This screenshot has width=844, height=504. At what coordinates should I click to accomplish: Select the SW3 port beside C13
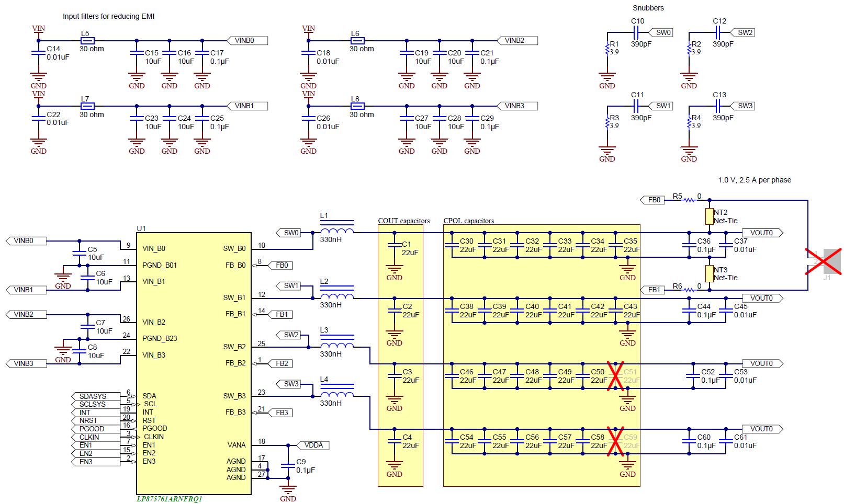(x=742, y=106)
